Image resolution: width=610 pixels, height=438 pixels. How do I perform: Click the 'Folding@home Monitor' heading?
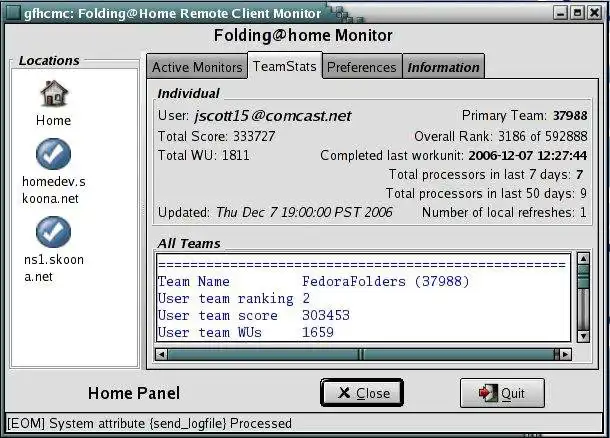point(303,35)
